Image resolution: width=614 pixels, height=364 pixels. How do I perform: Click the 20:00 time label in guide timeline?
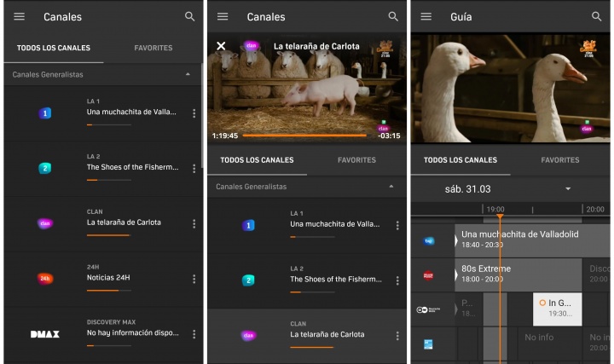click(x=595, y=210)
